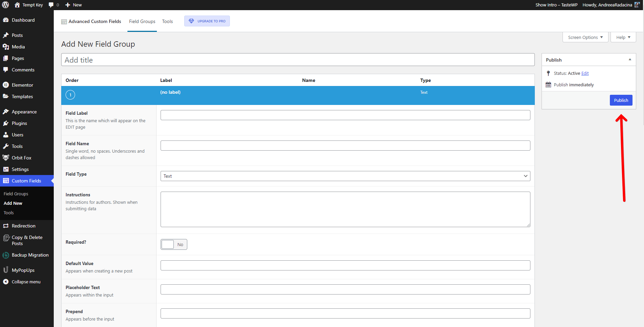Image resolution: width=644 pixels, height=327 pixels.
Task: Click the comments bubble in admin bar
Action: [51, 5]
